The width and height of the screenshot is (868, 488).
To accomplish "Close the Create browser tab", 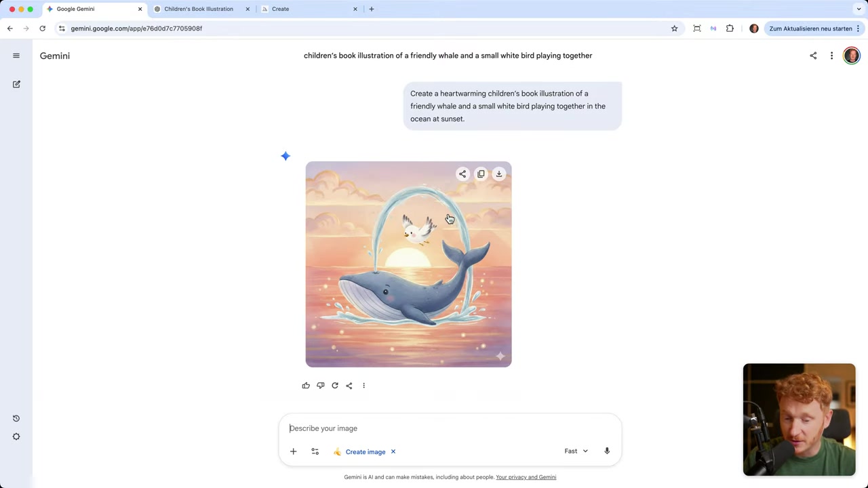I will [x=355, y=9].
